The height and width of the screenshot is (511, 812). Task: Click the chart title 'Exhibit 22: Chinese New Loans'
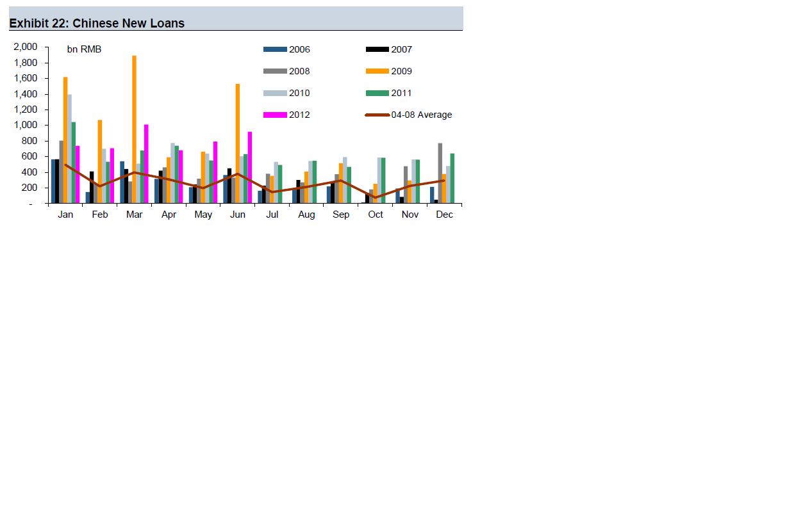point(97,24)
